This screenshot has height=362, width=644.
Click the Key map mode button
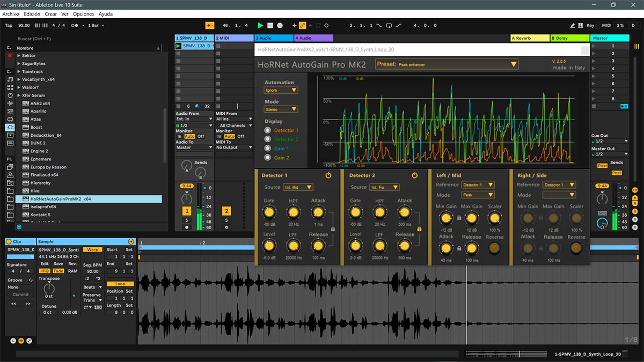click(x=590, y=25)
